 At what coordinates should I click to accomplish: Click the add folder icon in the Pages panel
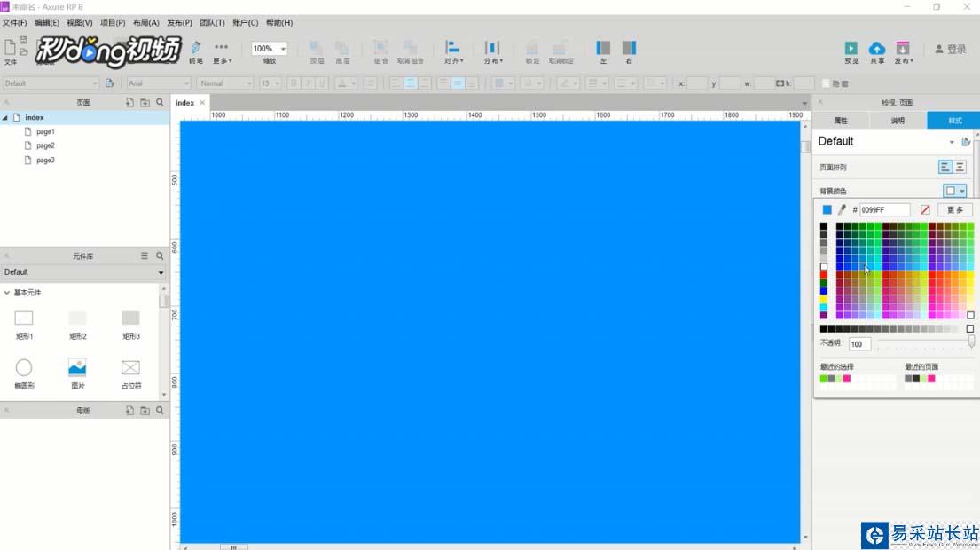(x=145, y=103)
